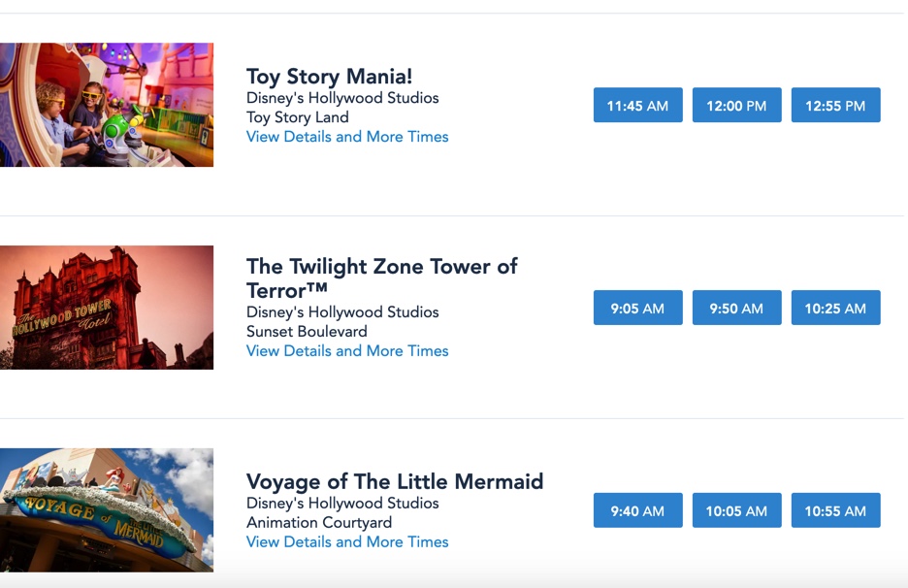
Task: Pick 10:25 AM for Tower of Terror
Action: [835, 309]
